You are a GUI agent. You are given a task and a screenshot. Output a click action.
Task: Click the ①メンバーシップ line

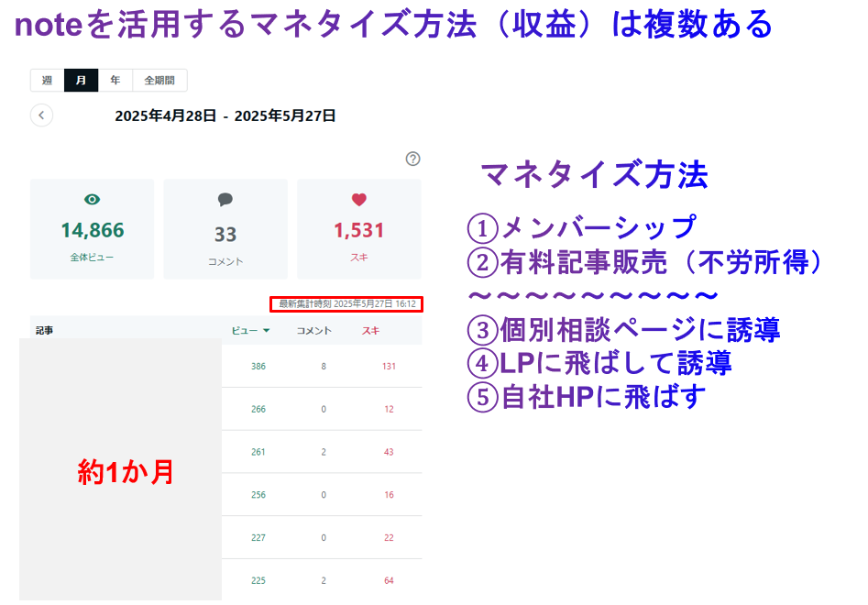pyautogui.click(x=582, y=227)
